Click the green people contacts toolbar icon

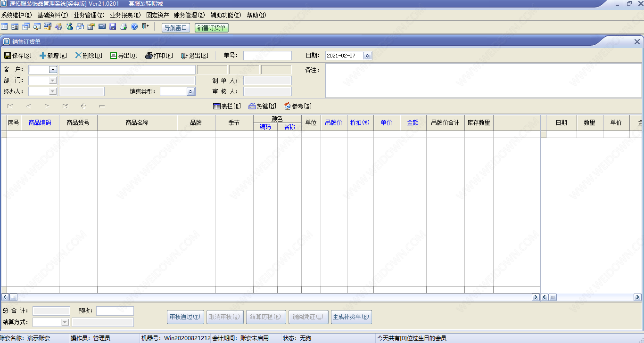tap(69, 27)
